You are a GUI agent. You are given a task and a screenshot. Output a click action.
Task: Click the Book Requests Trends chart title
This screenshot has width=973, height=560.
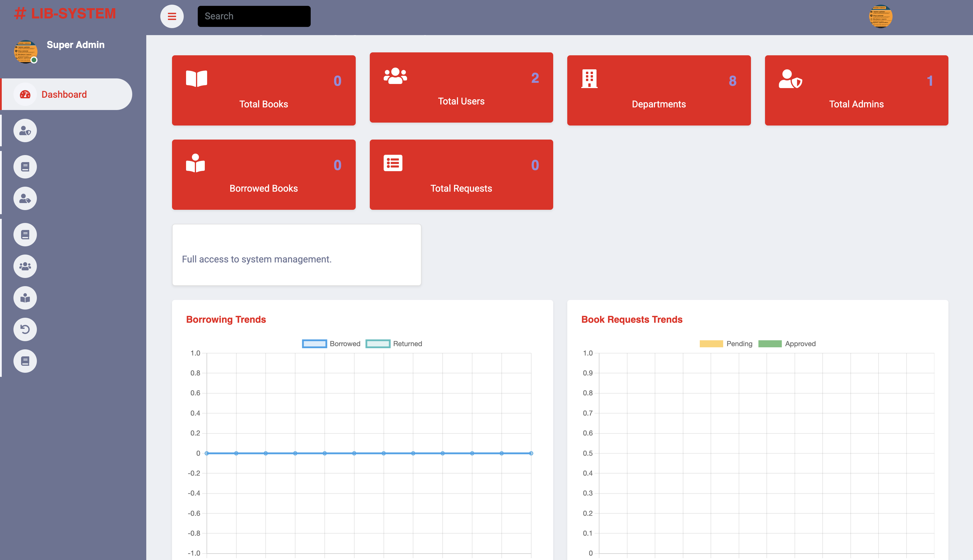[632, 319]
